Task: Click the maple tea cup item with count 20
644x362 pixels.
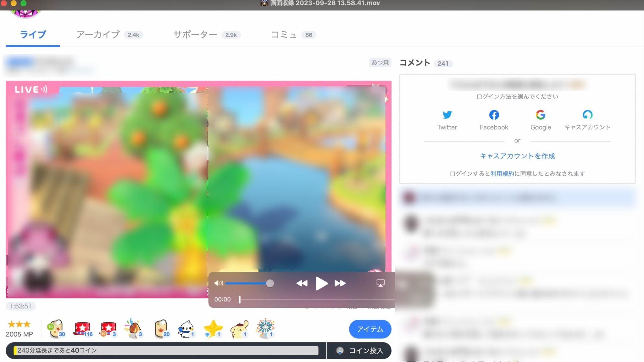Action: click(162, 329)
